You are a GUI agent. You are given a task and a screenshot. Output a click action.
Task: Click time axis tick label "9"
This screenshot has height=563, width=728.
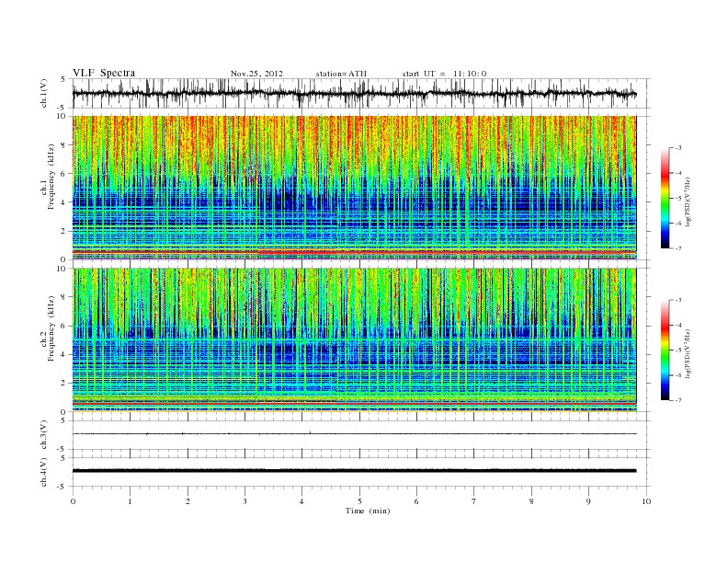click(588, 501)
